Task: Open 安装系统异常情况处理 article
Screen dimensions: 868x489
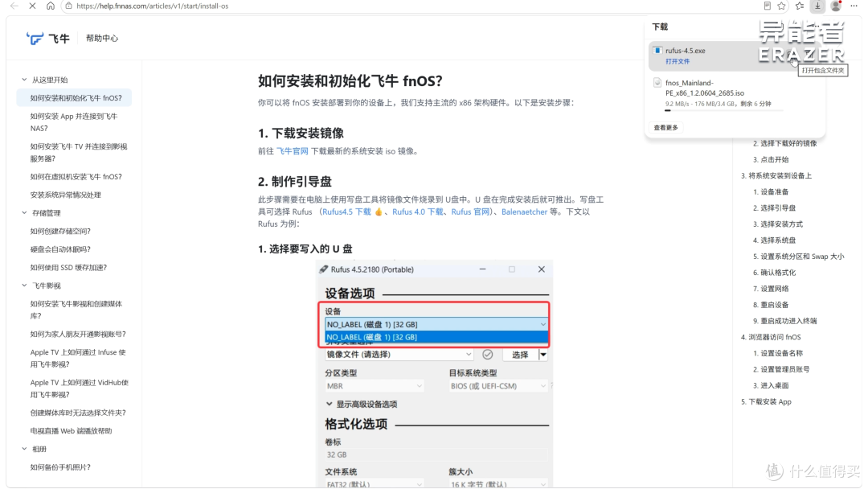Action: (65, 195)
